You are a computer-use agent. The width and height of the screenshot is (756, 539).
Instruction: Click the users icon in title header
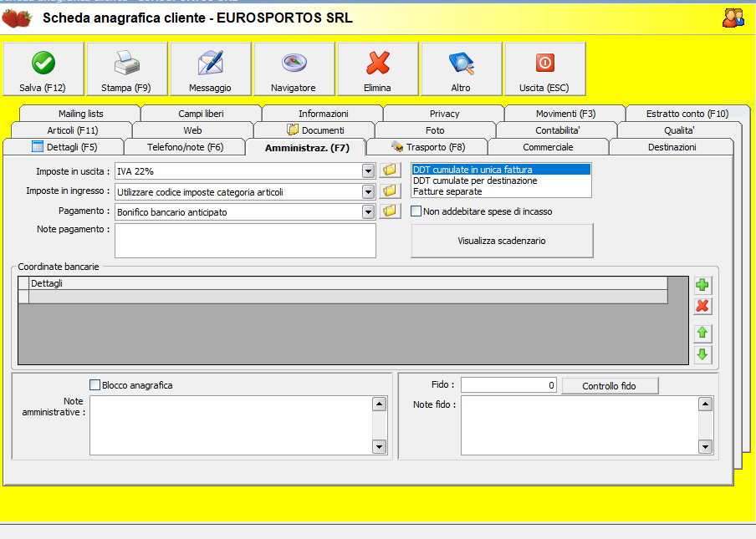click(733, 18)
